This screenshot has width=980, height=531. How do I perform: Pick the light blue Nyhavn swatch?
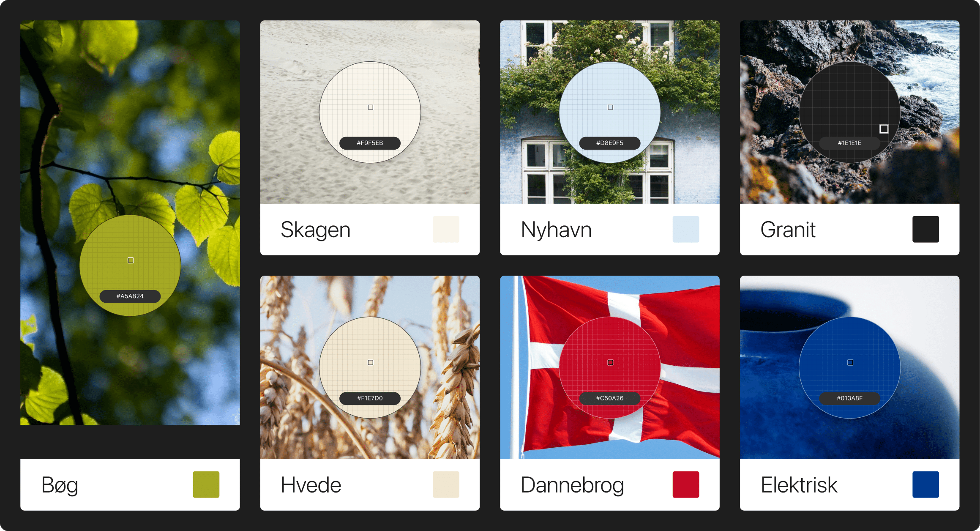pos(685,229)
